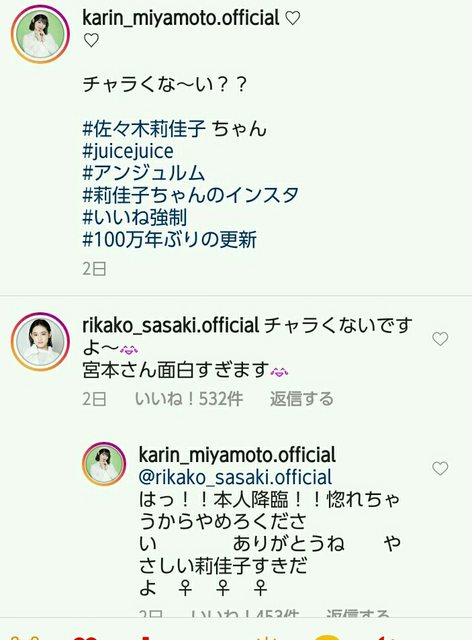Open karin_miyamoto.official's profile picture at top
Image resolution: width=472 pixels, height=640 pixels.
tap(40, 34)
